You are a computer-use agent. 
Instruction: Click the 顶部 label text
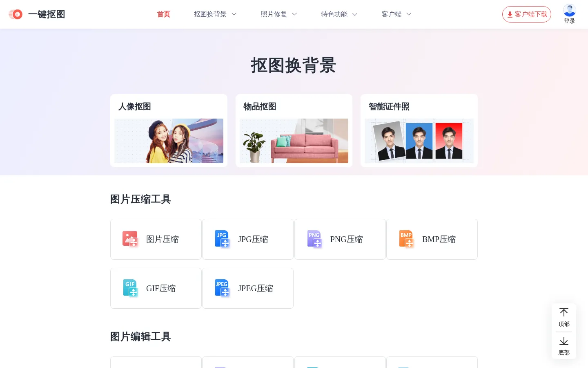(564, 324)
